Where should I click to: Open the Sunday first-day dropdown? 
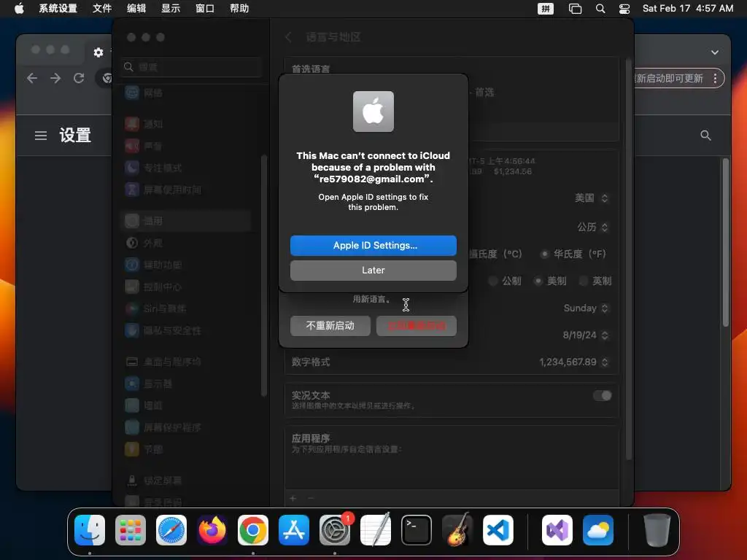pyautogui.click(x=586, y=308)
